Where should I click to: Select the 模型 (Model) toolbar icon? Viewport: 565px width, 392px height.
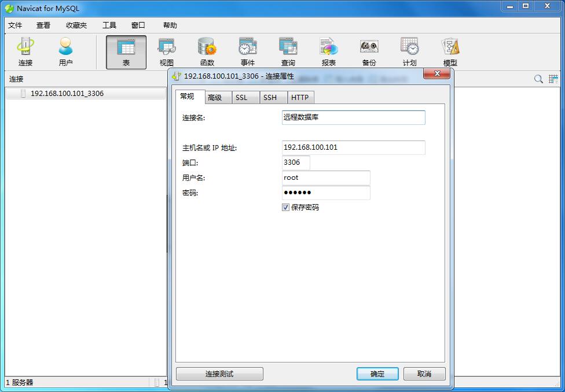tap(451, 51)
